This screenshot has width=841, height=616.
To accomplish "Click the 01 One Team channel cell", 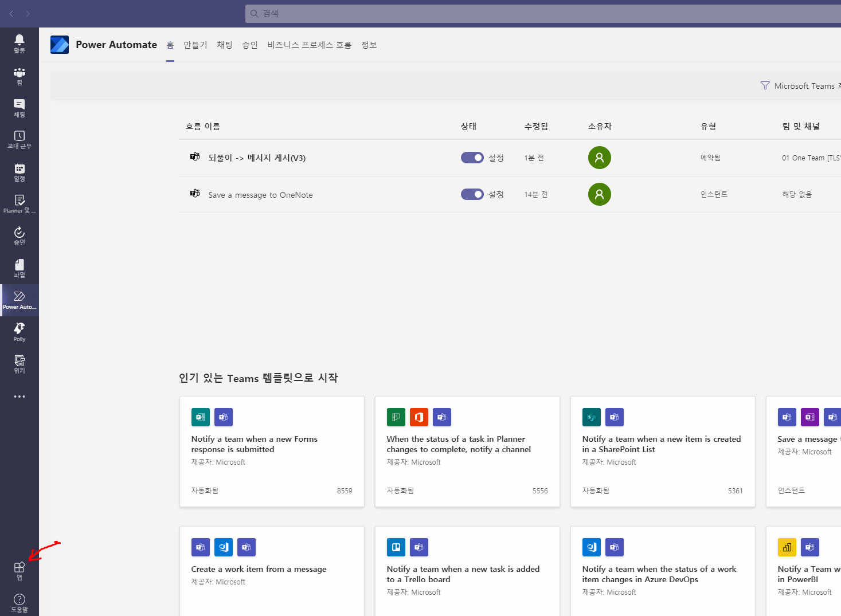I will [811, 158].
